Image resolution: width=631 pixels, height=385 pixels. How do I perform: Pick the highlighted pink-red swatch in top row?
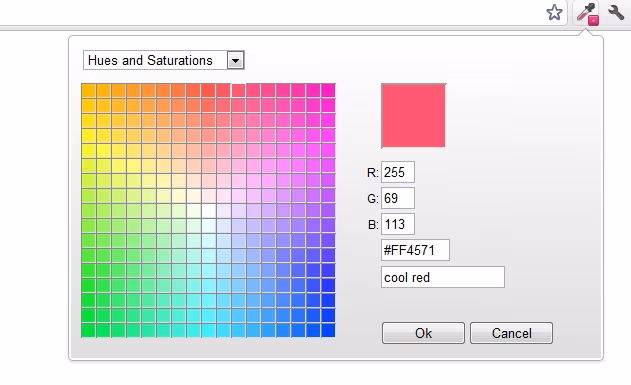pyautogui.click(x=238, y=91)
